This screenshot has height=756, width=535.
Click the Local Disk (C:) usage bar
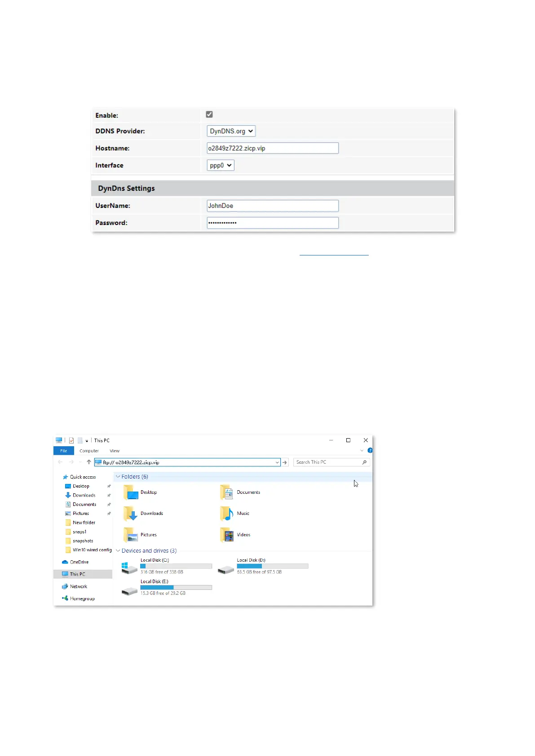[x=176, y=566]
